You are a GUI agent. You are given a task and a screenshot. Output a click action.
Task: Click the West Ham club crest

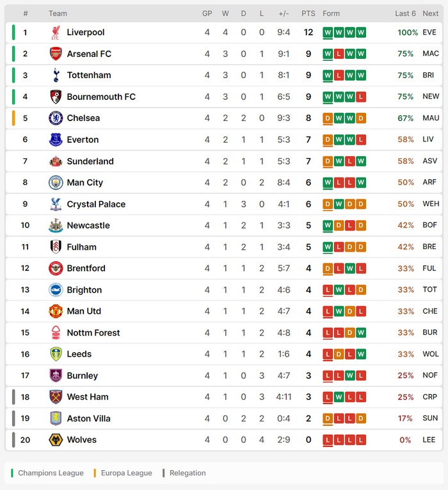click(56, 397)
